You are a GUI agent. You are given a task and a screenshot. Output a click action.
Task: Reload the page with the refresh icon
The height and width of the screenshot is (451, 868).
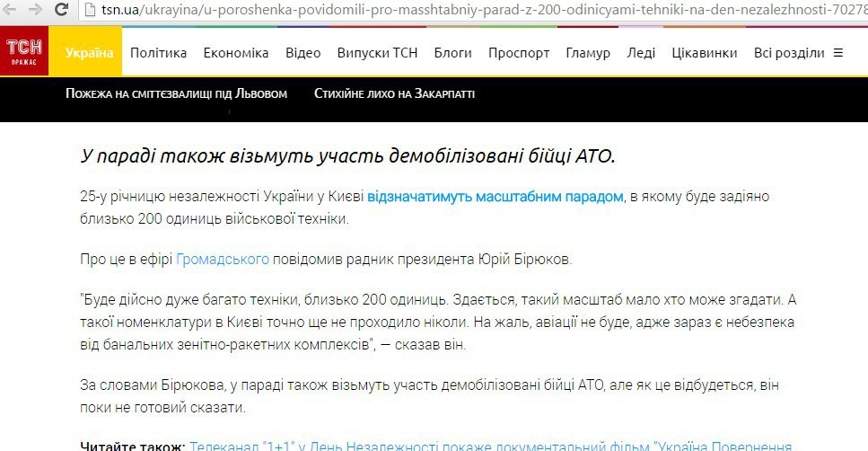(x=61, y=10)
